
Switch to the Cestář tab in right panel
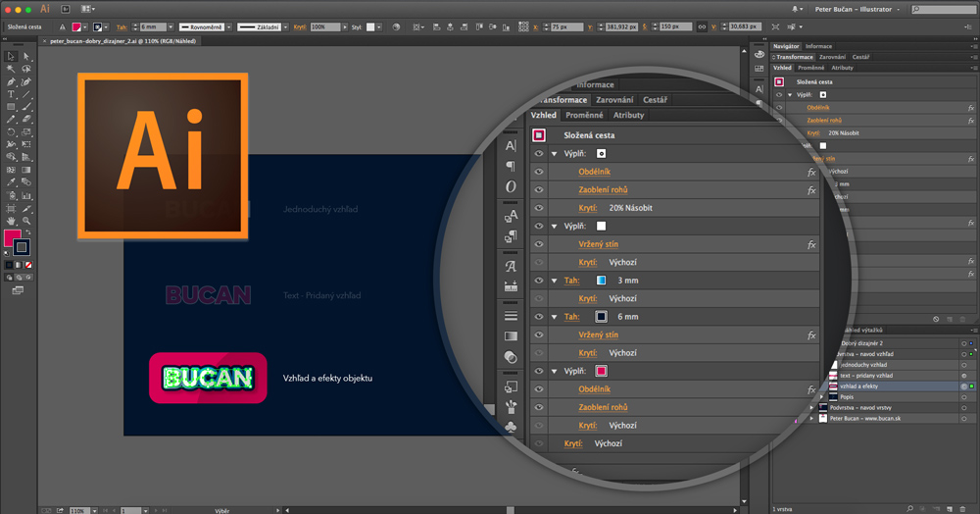point(860,57)
